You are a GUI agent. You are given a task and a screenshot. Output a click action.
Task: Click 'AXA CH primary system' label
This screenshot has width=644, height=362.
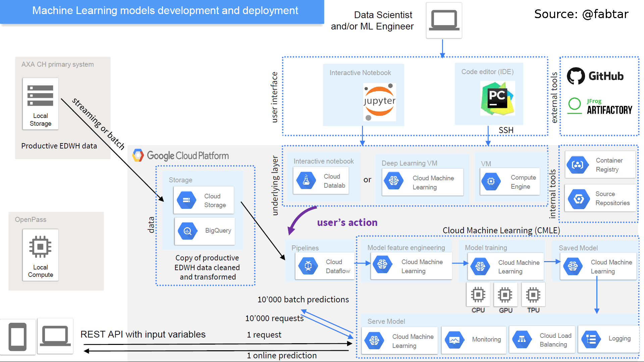[58, 64]
